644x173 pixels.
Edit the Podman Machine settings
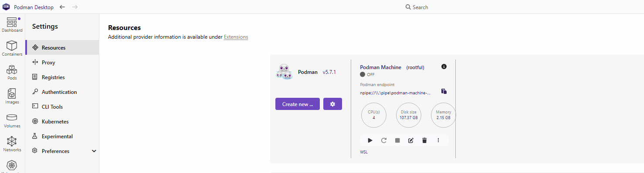[410, 140]
